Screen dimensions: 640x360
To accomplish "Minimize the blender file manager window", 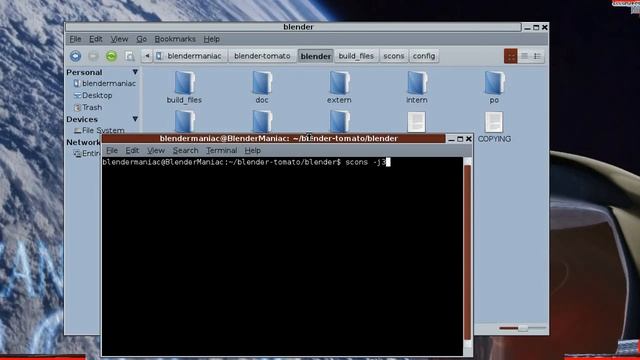I will (x=527, y=27).
